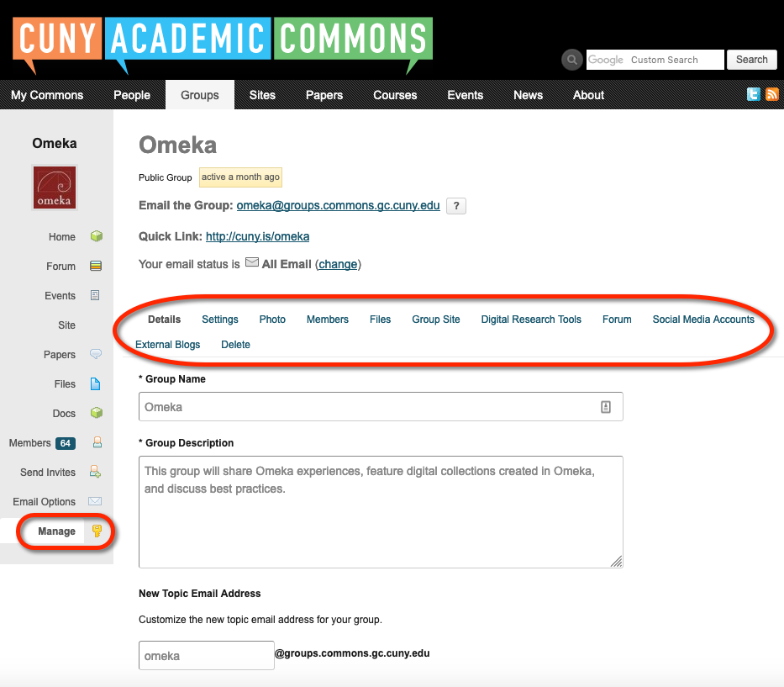Select the Groups navigation tab

pyautogui.click(x=200, y=95)
